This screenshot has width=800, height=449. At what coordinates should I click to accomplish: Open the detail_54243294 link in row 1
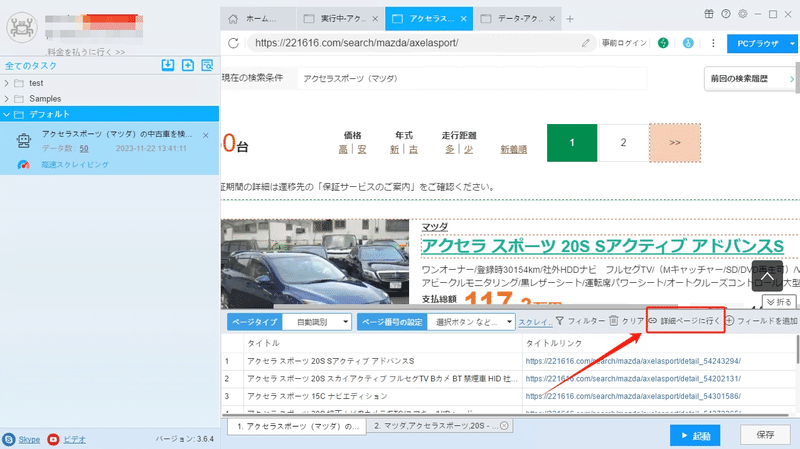pos(633,361)
